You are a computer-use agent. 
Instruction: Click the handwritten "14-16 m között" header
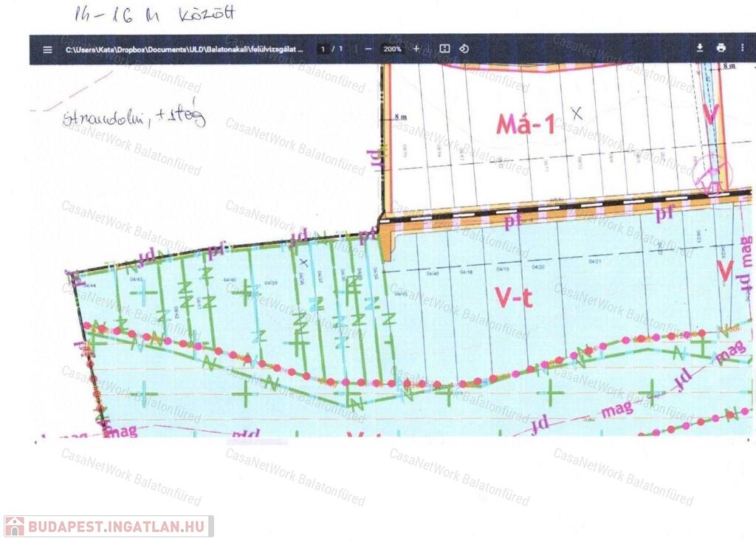[155, 13]
